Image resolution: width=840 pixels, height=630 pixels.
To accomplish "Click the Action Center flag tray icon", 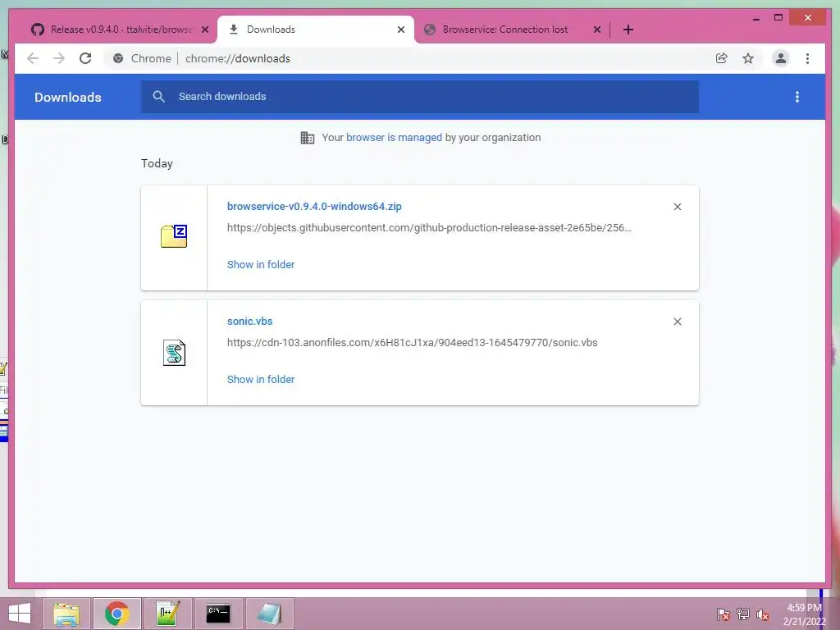I will [724, 614].
